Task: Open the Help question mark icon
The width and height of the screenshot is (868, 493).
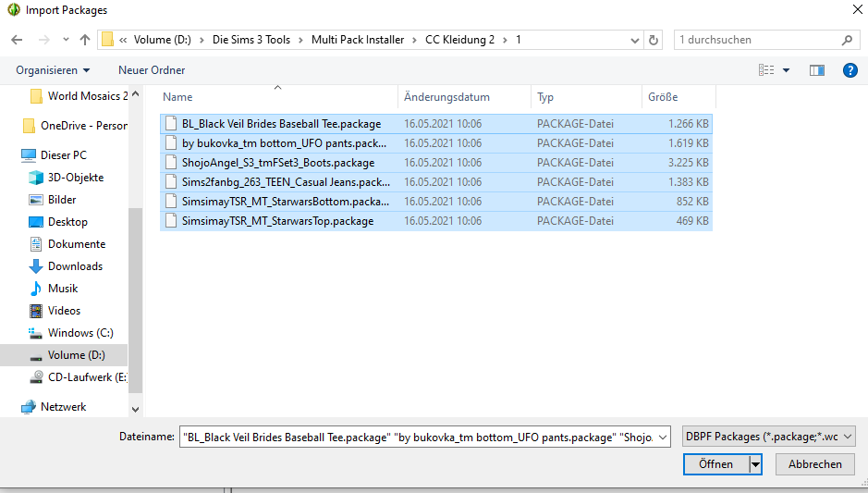Action: tap(850, 70)
